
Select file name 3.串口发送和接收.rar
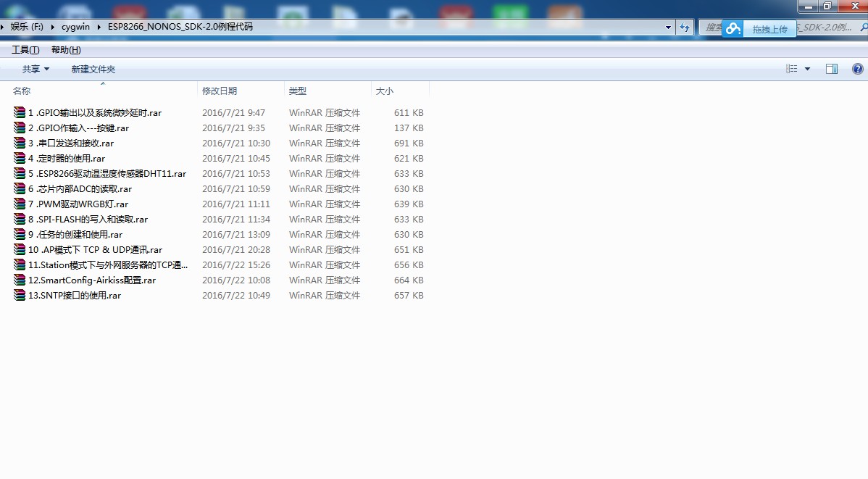[71, 143]
